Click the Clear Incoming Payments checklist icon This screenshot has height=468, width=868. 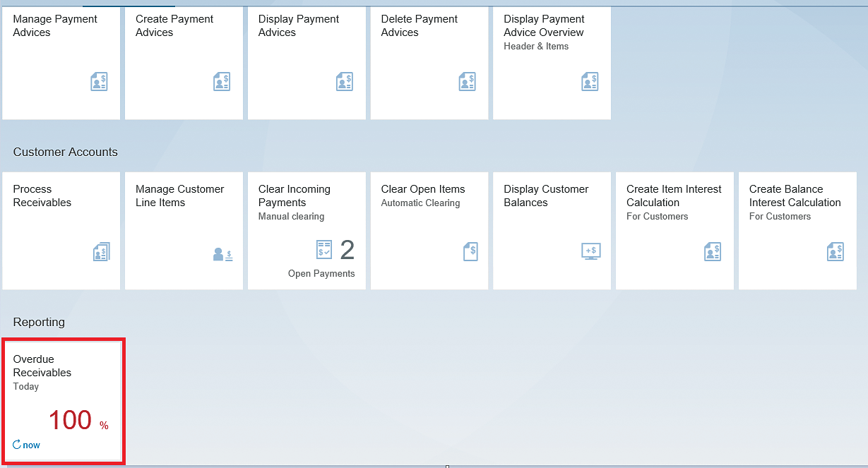tap(324, 249)
